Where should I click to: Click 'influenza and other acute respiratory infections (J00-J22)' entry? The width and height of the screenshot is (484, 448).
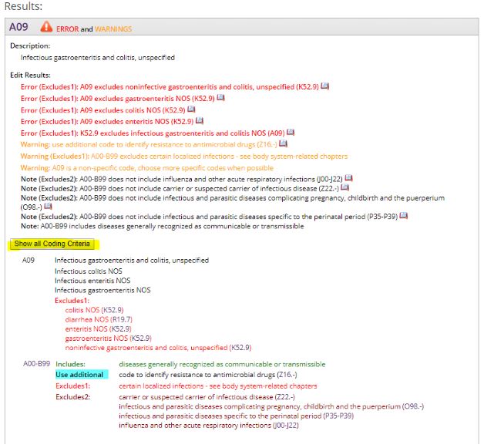(x=209, y=426)
